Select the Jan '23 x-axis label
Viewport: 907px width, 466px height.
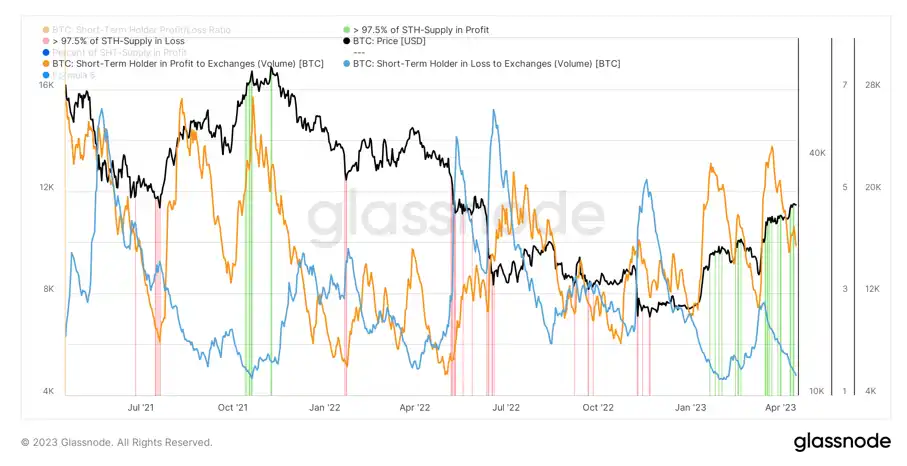[691, 408]
